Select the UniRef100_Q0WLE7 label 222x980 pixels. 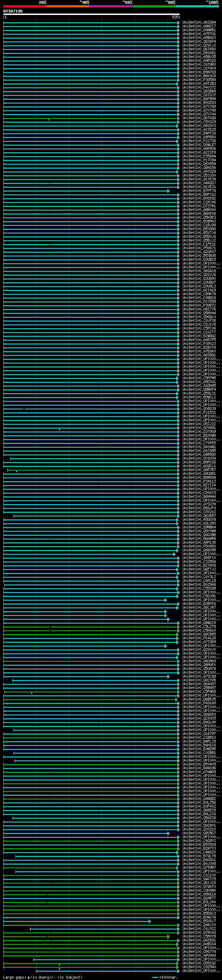click(x=199, y=145)
